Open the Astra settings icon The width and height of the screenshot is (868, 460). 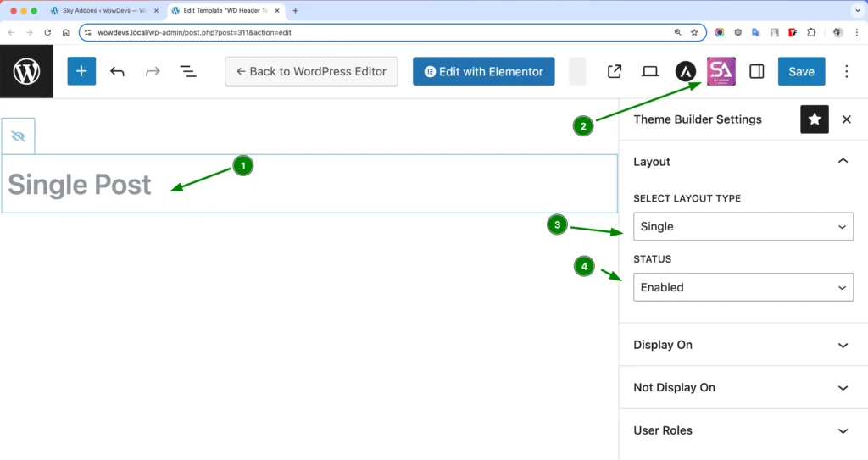tap(685, 71)
